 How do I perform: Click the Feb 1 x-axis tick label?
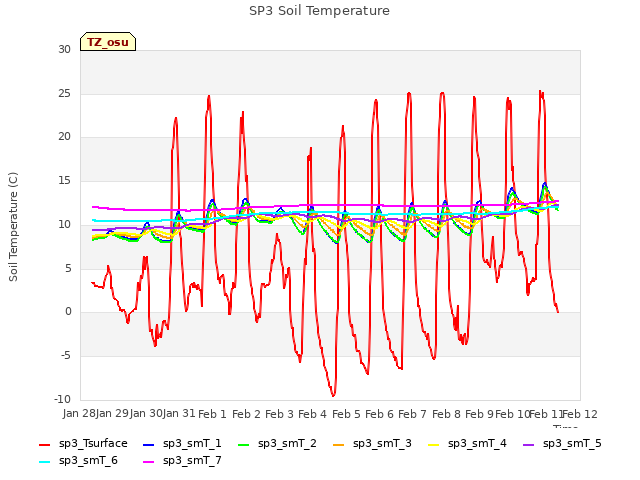(212, 414)
